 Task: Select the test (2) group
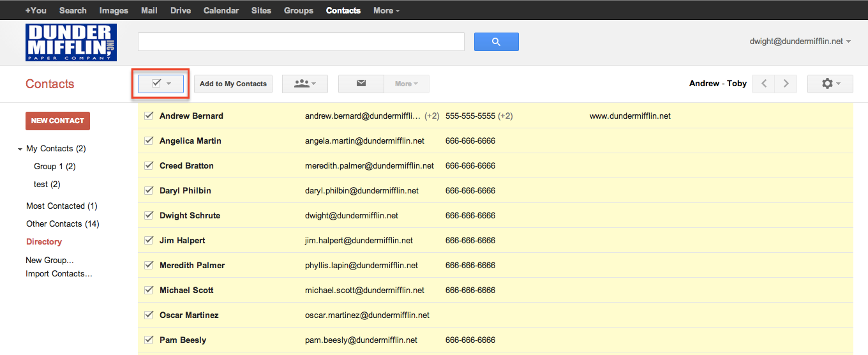point(47,185)
